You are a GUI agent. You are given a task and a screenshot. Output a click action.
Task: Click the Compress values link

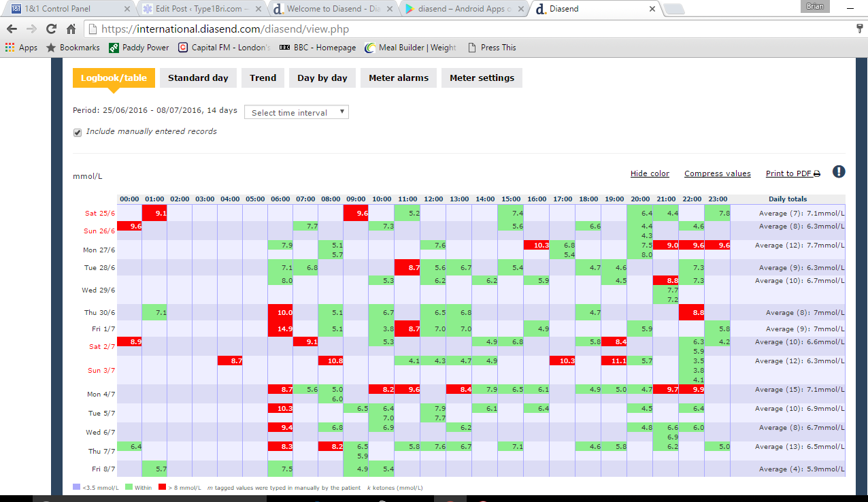[x=717, y=173]
